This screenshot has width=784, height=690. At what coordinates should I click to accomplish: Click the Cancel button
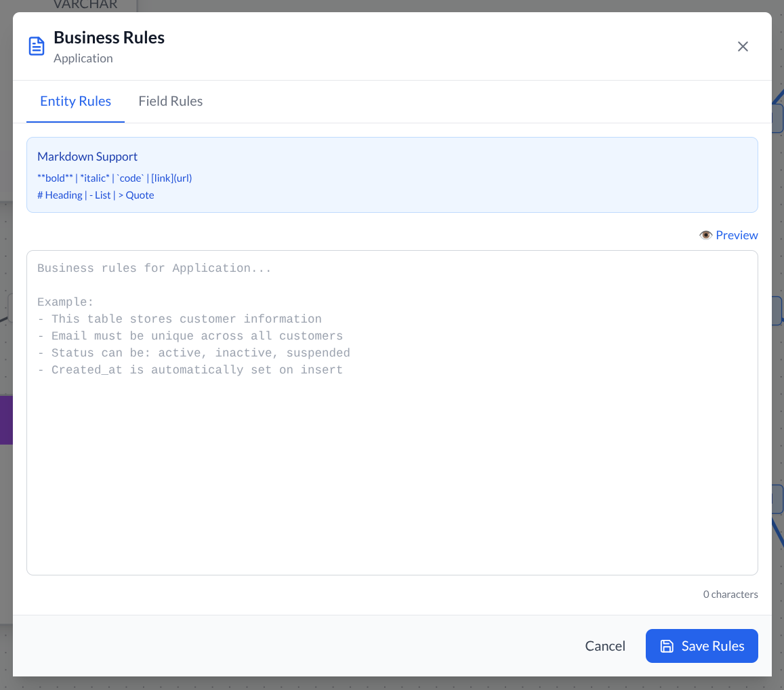(604, 646)
